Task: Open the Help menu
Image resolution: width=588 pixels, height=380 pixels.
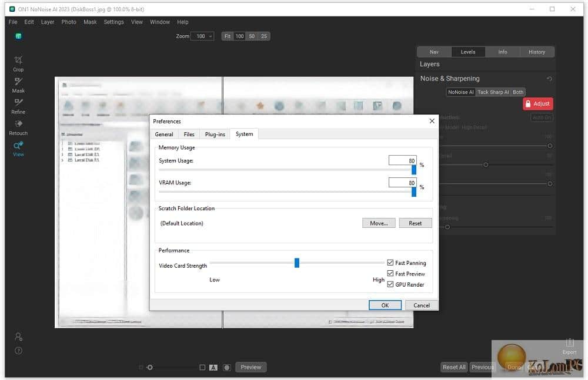Action: [183, 22]
